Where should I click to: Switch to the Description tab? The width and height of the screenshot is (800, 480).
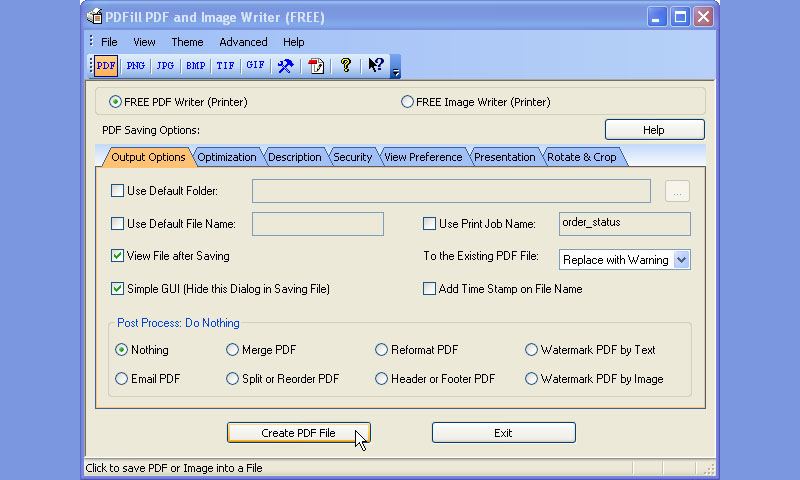[x=295, y=157]
